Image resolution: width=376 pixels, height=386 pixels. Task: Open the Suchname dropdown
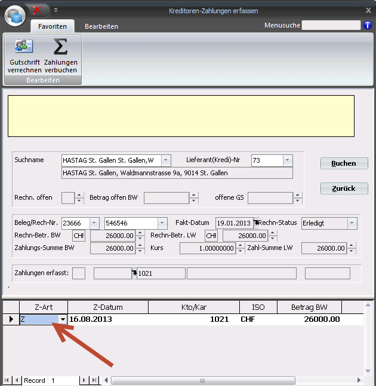coord(166,160)
